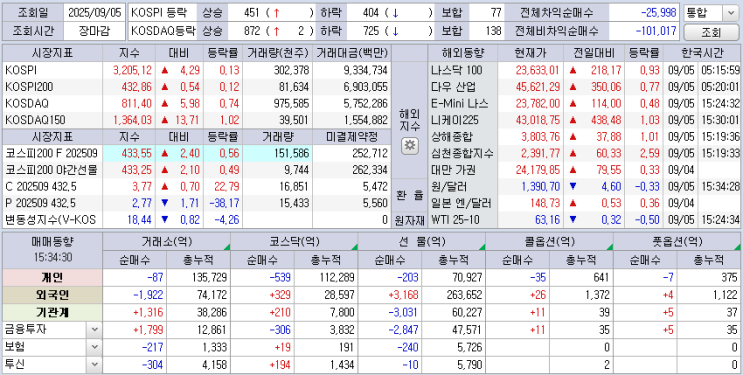Click KOSPI rising count 451
The image size is (743, 375).
(x=253, y=13)
